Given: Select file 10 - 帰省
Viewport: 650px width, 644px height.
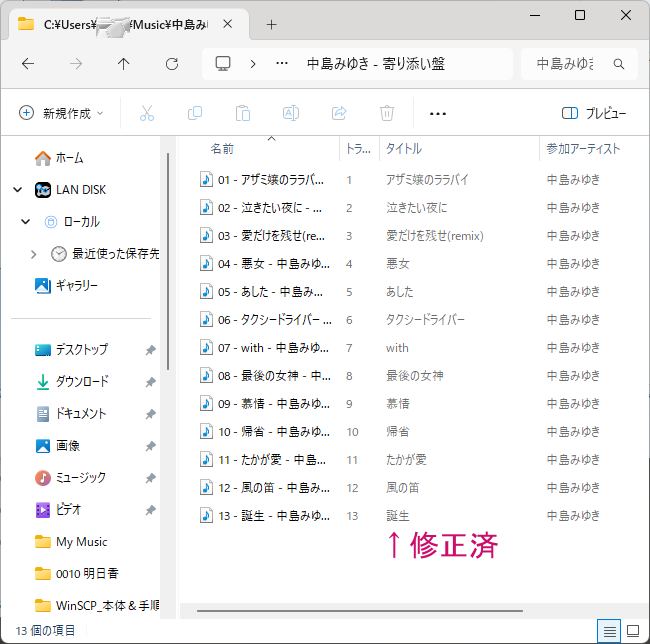Looking at the screenshot, I should pyautogui.click(x=265, y=432).
